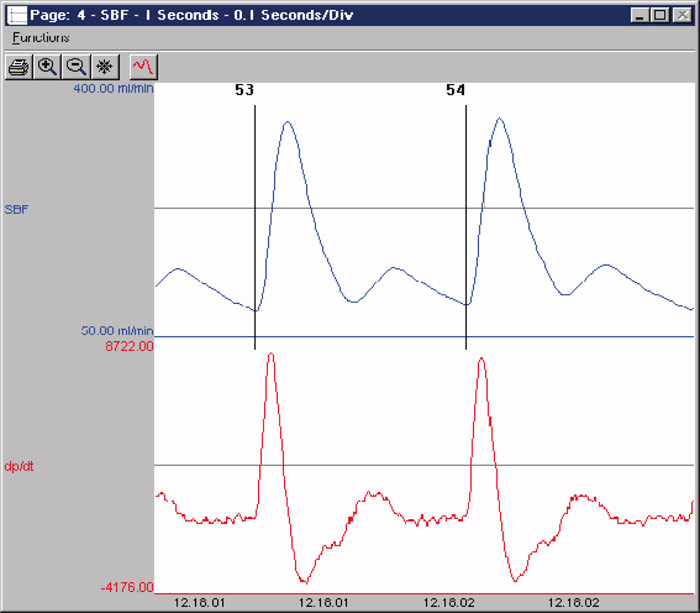
Task: Click beat marker number 54
Action: [x=455, y=90]
